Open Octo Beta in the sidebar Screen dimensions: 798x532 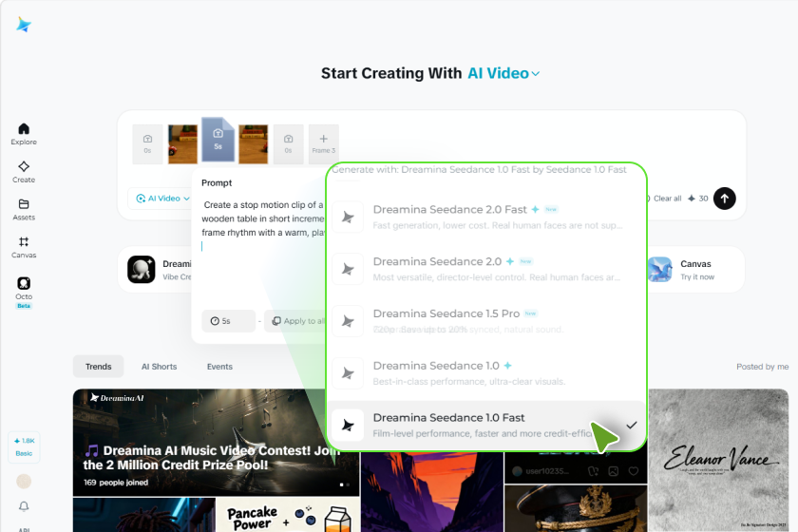tap(24, 293)
